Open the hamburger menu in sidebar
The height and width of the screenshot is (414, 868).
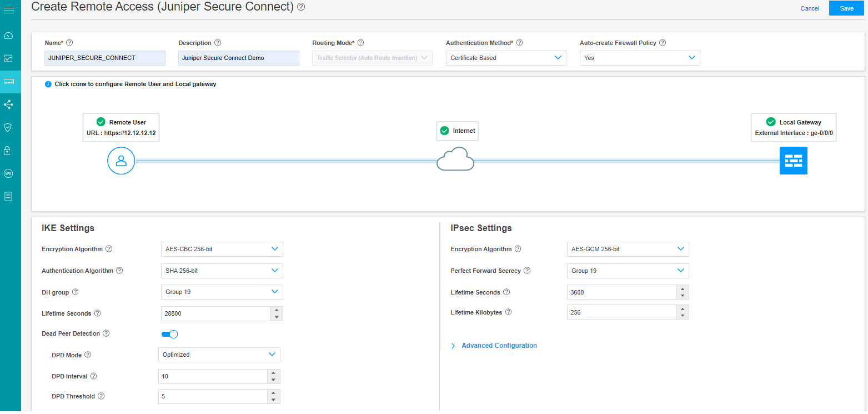coord(9,11)
